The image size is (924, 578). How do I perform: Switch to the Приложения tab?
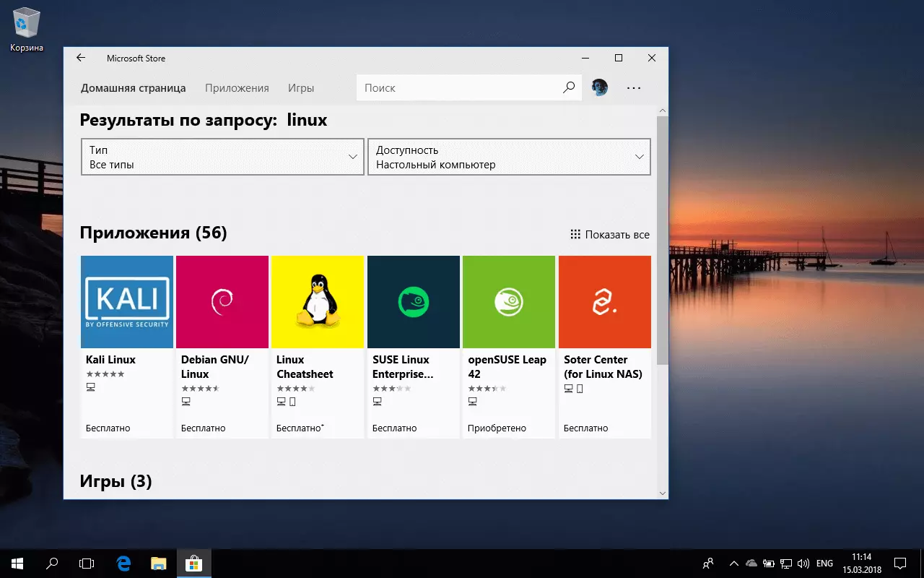(x=237, y=88)
